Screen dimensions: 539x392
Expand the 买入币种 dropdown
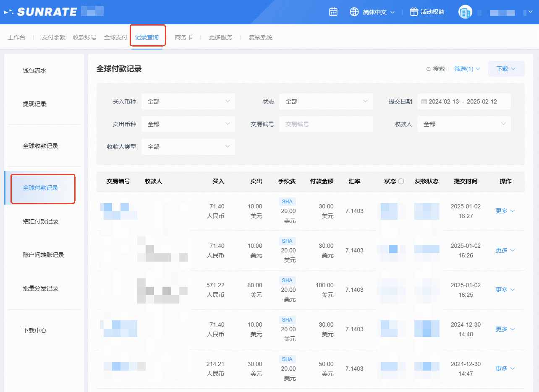tap(188, 101)
